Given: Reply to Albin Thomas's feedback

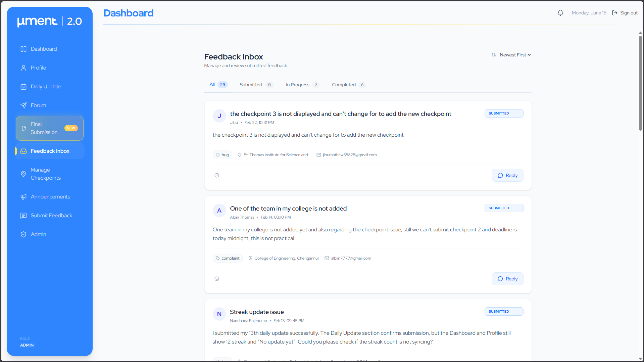Looking at the screenshot, I should pyautogui.click(x=507, y=279).
